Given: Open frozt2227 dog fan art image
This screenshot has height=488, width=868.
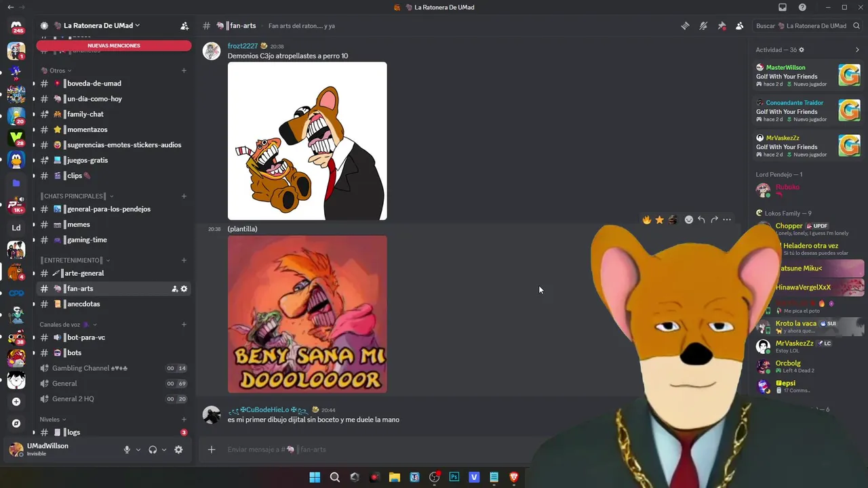Looking at the screenshot, I should 307,141.
